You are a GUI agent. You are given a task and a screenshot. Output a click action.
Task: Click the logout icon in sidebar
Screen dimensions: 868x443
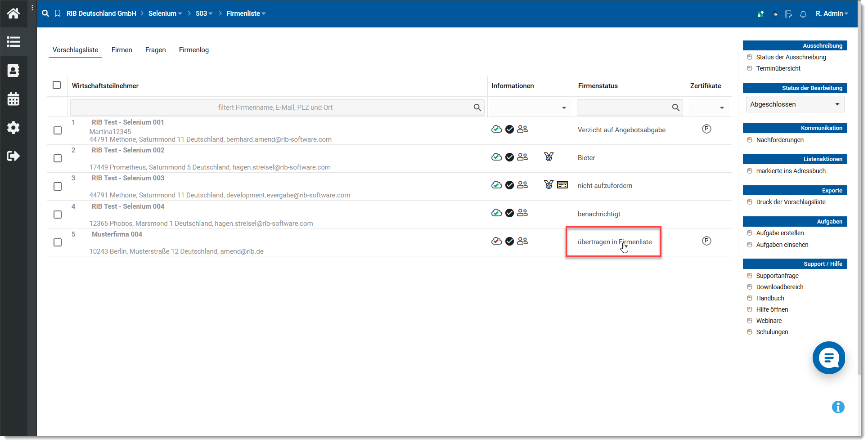(13, 156)
